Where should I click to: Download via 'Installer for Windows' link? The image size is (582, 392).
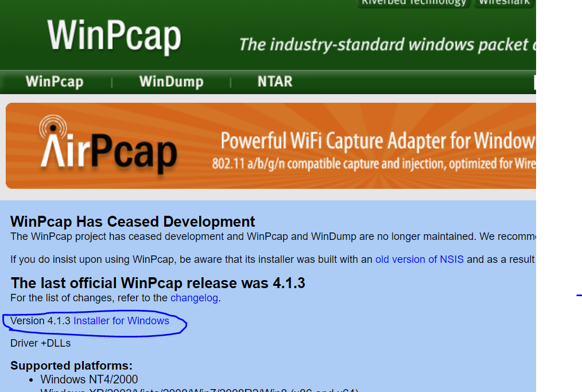pyautogui.click(x=121, y=321)
